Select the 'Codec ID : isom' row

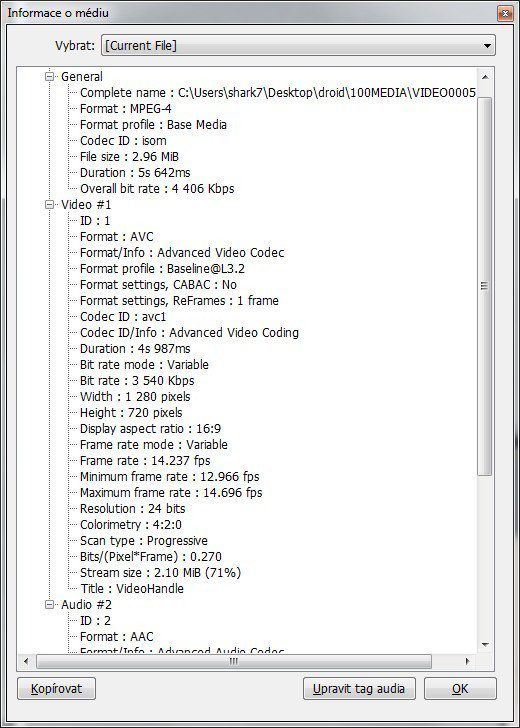coord(123,141)
